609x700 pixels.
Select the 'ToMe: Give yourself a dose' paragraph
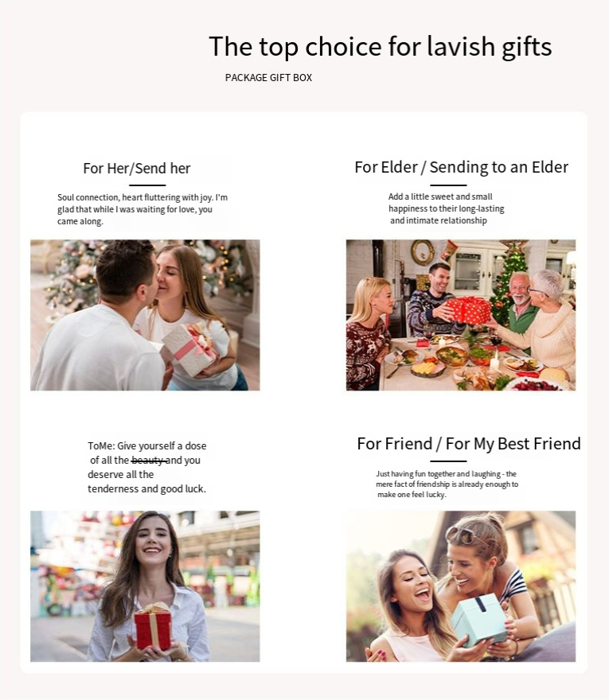point(147,467)
